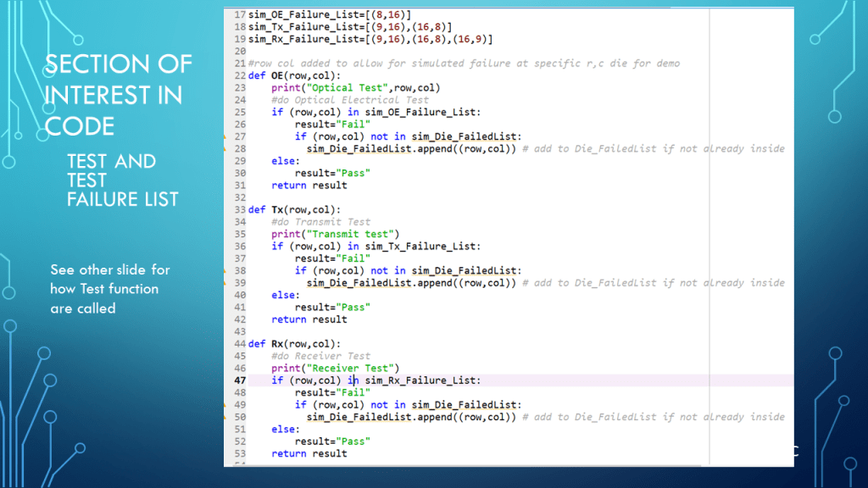Select line number 47 in the gutter
Screen dimensions: 868x488
[239, 380]
